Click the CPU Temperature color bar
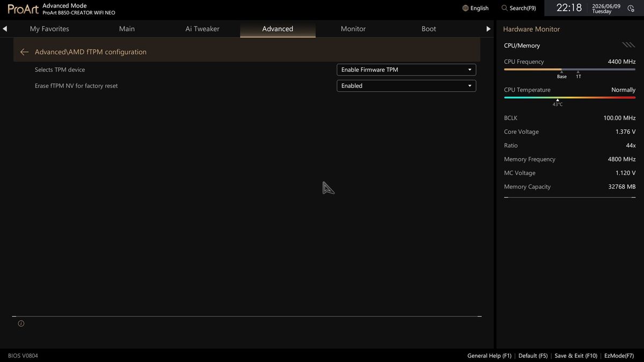Viewport: 644px width, 362px height. coord(569,98)
